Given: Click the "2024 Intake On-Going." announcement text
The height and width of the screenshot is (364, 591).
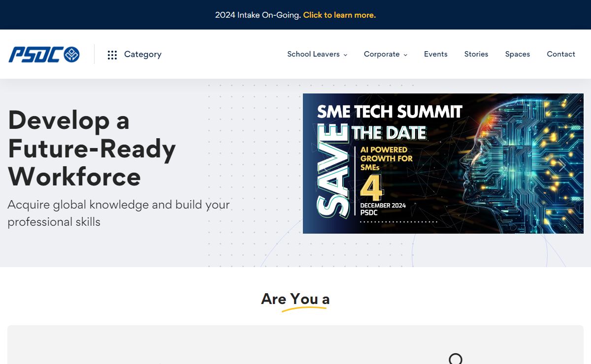Looking at the screenshot, I should [258, 15].
